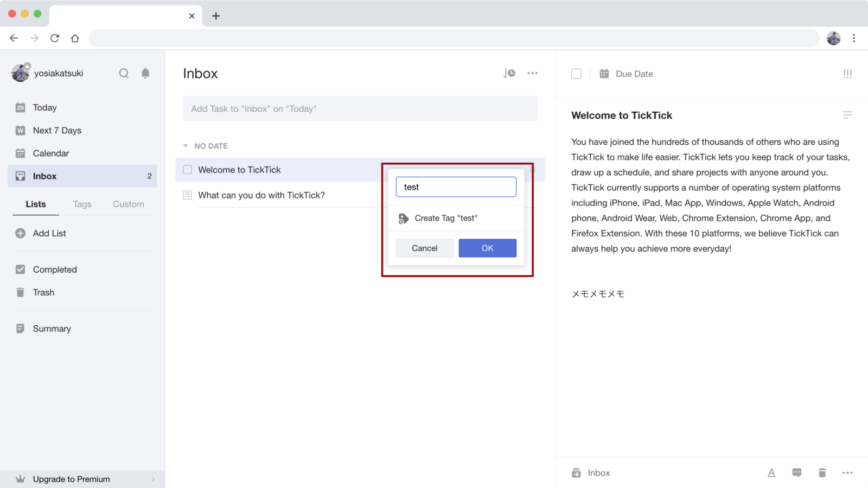Choose Create Tag "test" option
Screen dimensions: 868x488
tap(456, 218)
